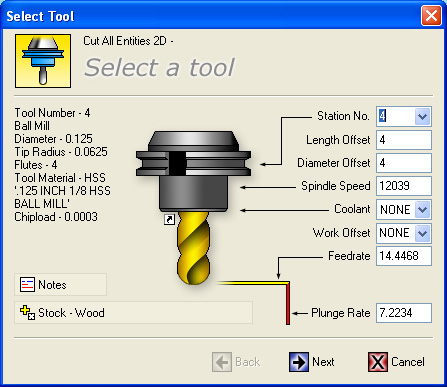Click the Station No. label
Viewport: 447px width, 387px height.
click(343, 116)
